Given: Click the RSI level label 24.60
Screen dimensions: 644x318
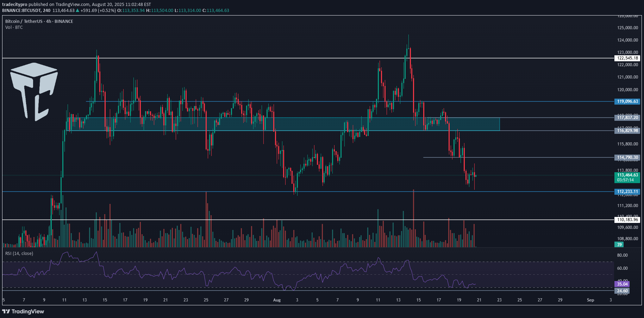Looking at the screenshot, I should (622, 291).
